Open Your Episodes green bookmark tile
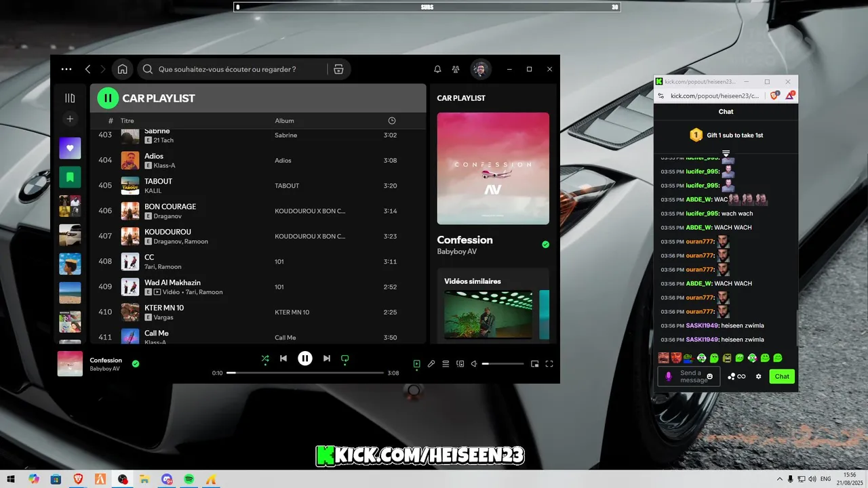Image resolution: width=868 pixels, height=488 pixels. click(x=70, y=177)
